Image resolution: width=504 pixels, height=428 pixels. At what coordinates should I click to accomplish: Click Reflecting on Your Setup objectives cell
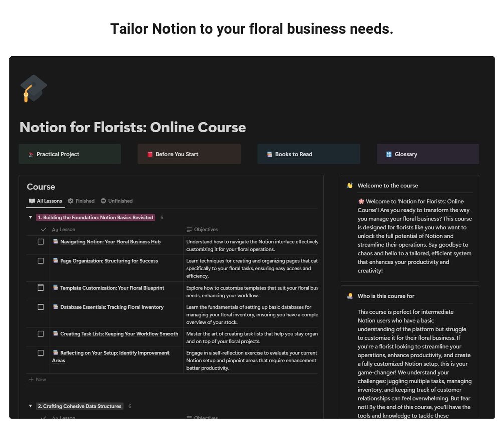click(251, 360)
